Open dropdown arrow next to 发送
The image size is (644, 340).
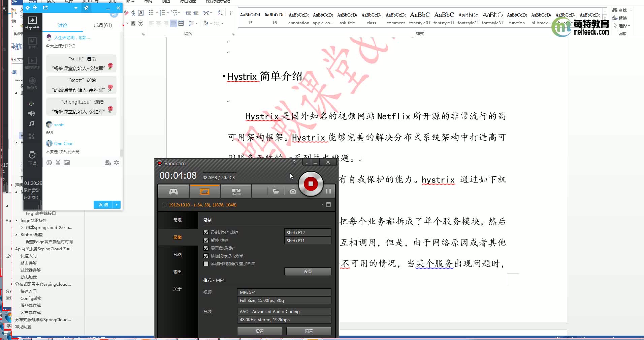click(117, 205)
